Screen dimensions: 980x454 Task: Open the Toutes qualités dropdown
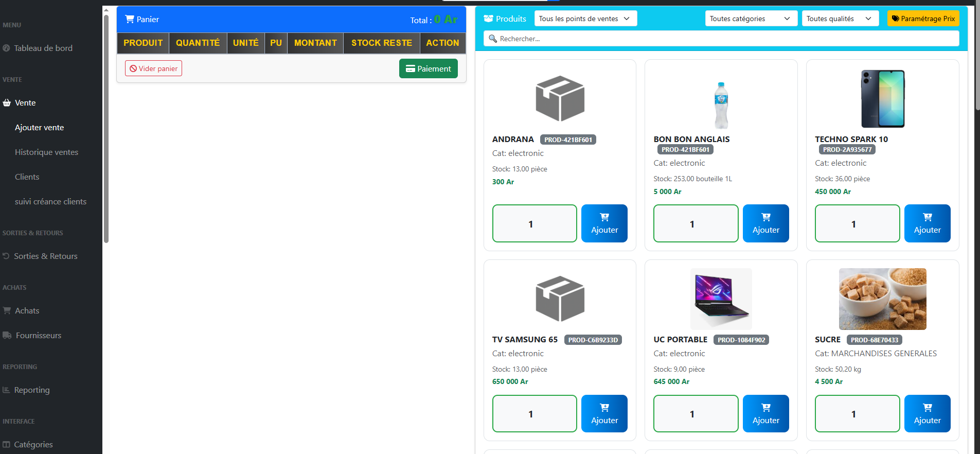(840, 19)
